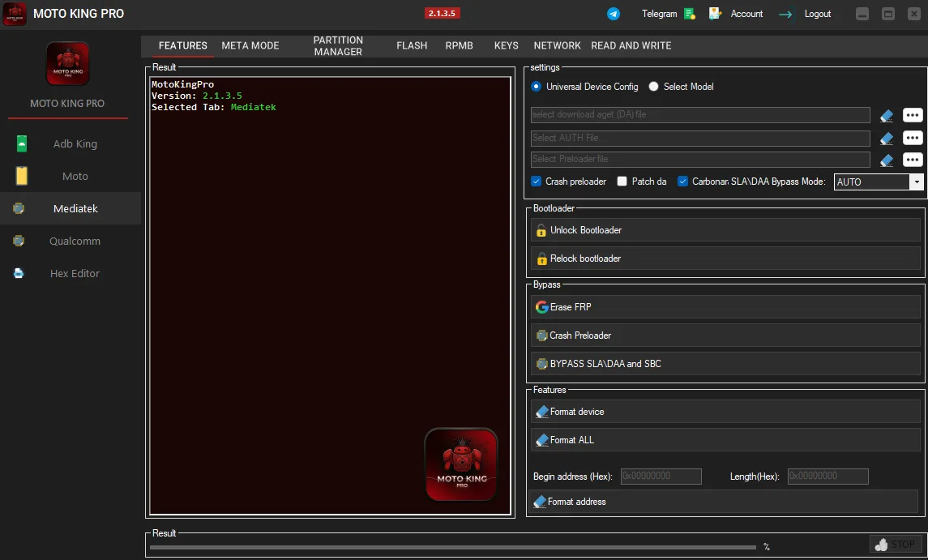Click the Moto King Pro sidebar logo
Screen dimensions: 928x560
point(68,63)
